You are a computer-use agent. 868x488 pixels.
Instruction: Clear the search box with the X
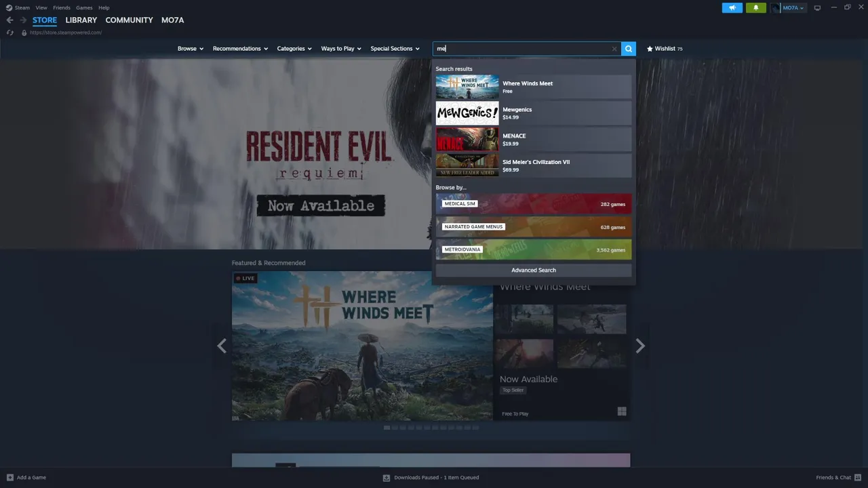point(614,49)
